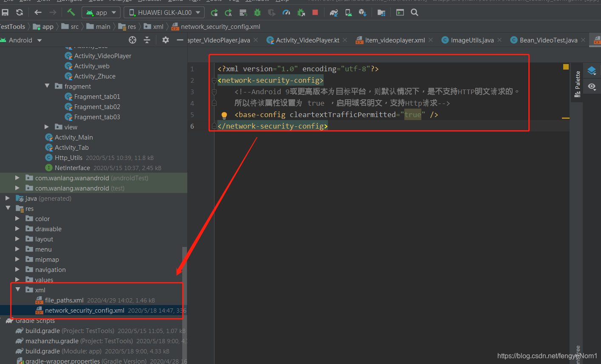
Task: Open the SDK Manager cube icon
Action: pyautogui.click(x=363, y=12)
